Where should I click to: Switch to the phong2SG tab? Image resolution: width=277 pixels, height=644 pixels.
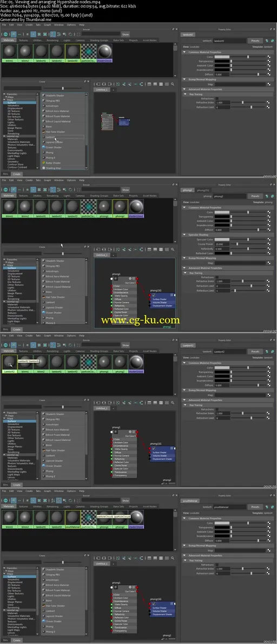pos(203,190)
